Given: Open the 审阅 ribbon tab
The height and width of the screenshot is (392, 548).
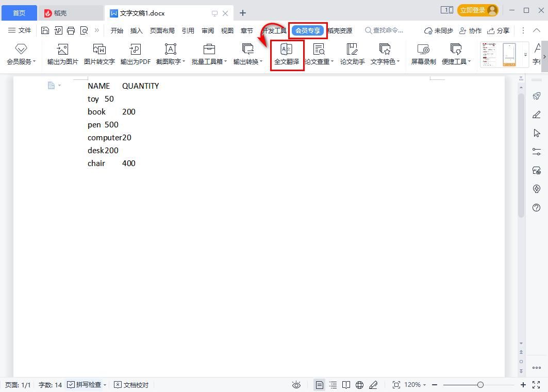Looking at the screenshot, I should 207,30.
